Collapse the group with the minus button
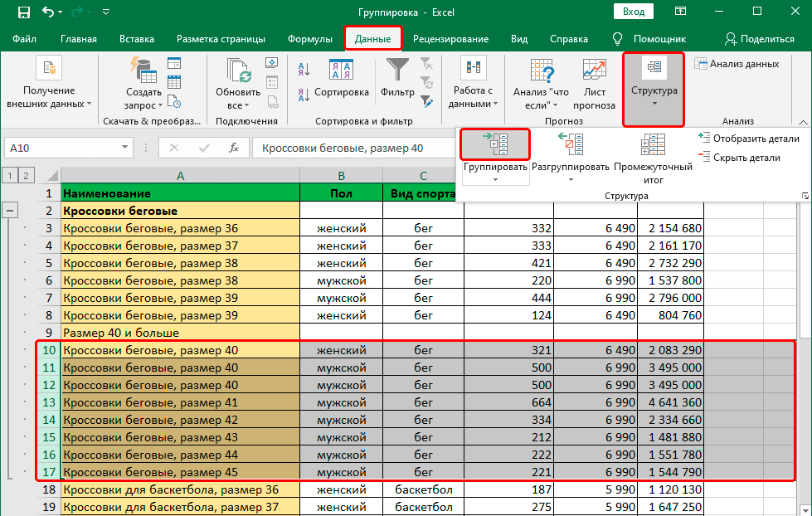 10,211
